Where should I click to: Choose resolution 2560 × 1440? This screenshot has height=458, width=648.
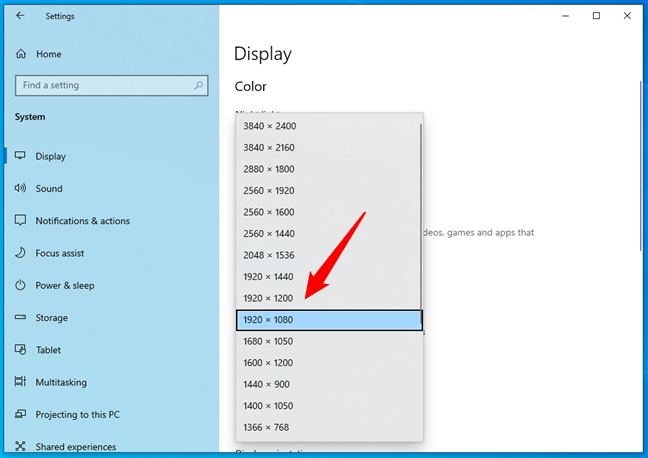(329, 234)
